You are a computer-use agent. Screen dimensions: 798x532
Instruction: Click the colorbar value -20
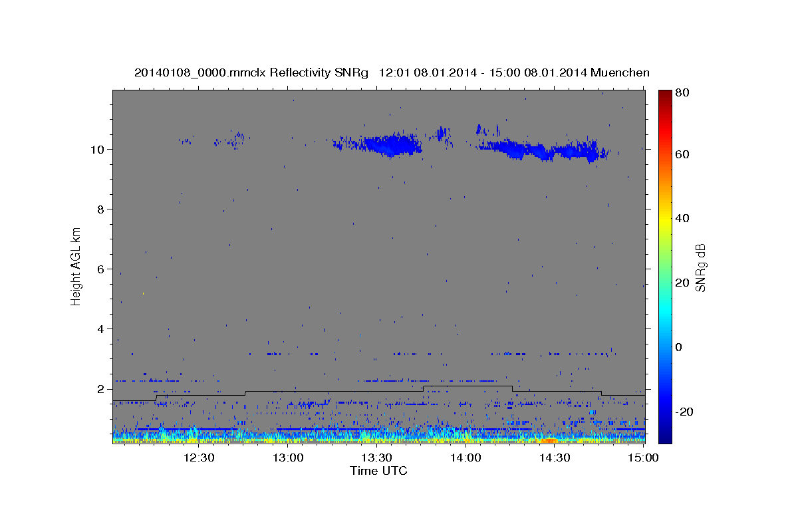pyautogui.click(x=684, y=412)
